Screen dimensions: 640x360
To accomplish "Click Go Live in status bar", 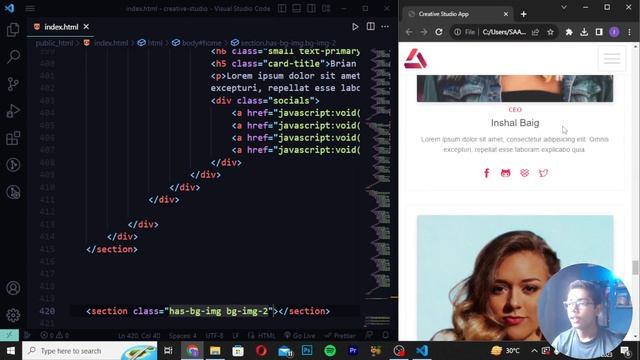I will 300,336.
